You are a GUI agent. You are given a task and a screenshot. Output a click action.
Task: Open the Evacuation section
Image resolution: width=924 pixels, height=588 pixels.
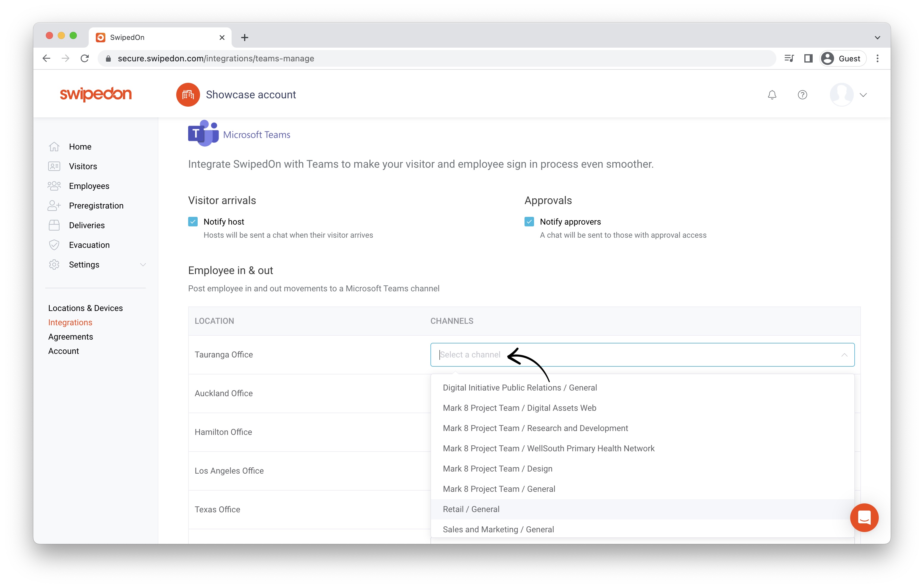(x=89, y=245)
